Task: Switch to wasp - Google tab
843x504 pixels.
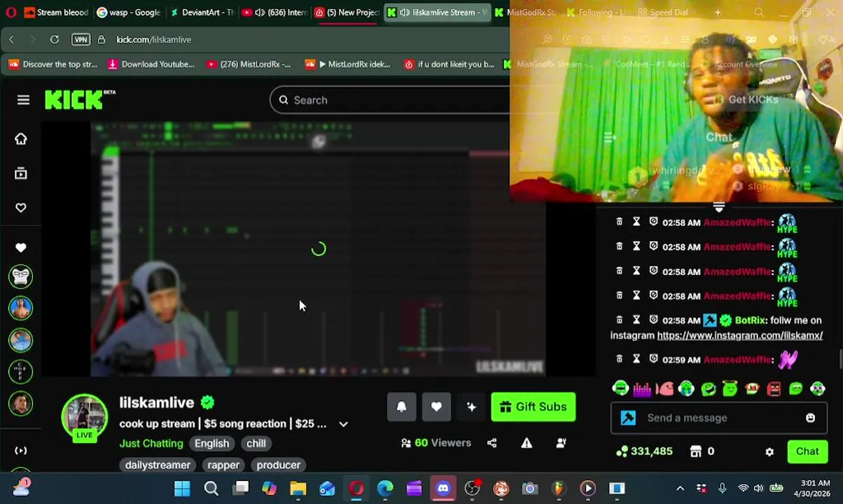Action: [x=129, y=12]
